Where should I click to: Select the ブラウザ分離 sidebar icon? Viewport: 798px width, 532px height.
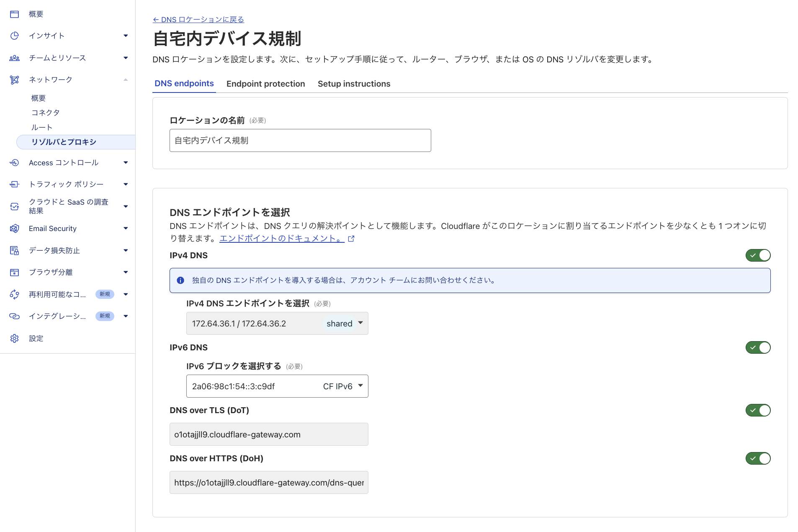[15, 272]
